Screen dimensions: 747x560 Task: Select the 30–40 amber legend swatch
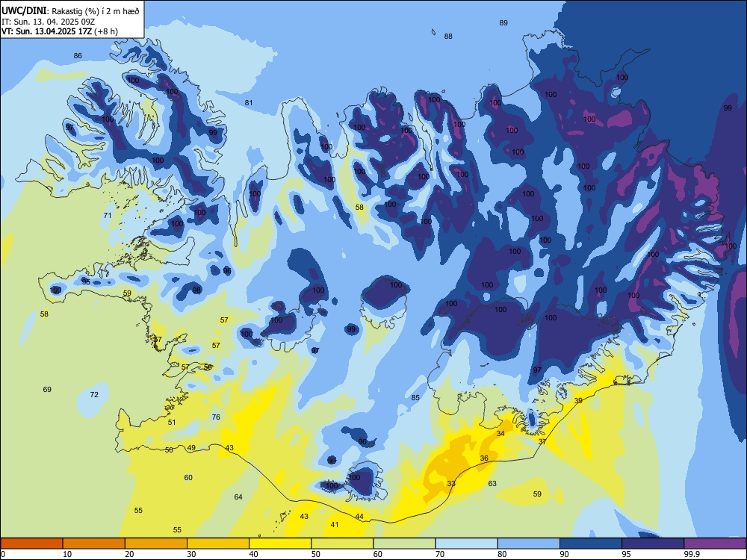pos(218,544)
